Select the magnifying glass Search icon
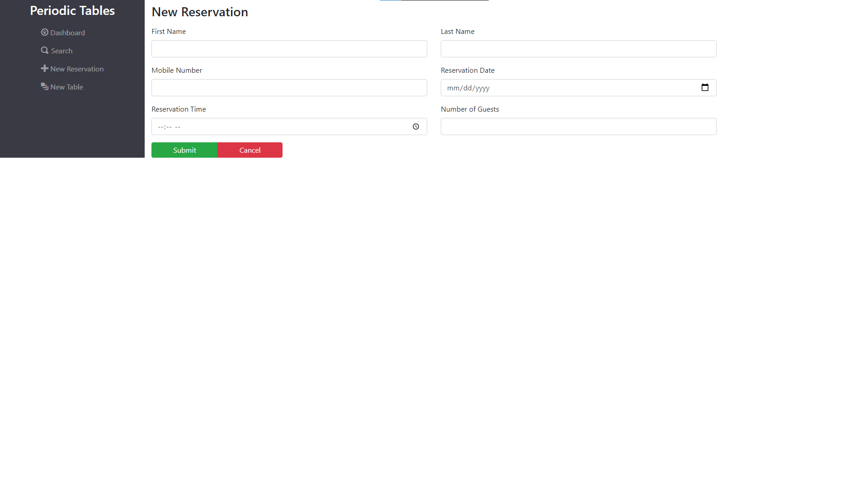The height and width of the screenshot is (488, 868). [44, 50]
